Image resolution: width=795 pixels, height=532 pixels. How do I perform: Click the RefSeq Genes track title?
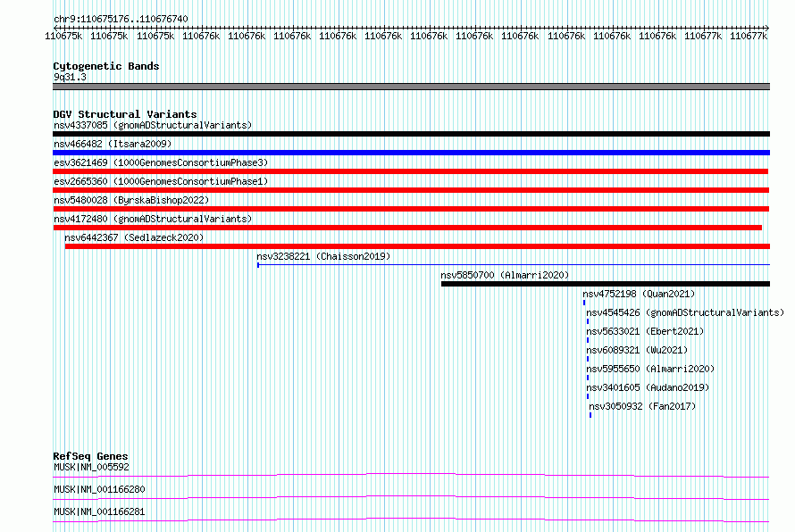click(90, 456)
